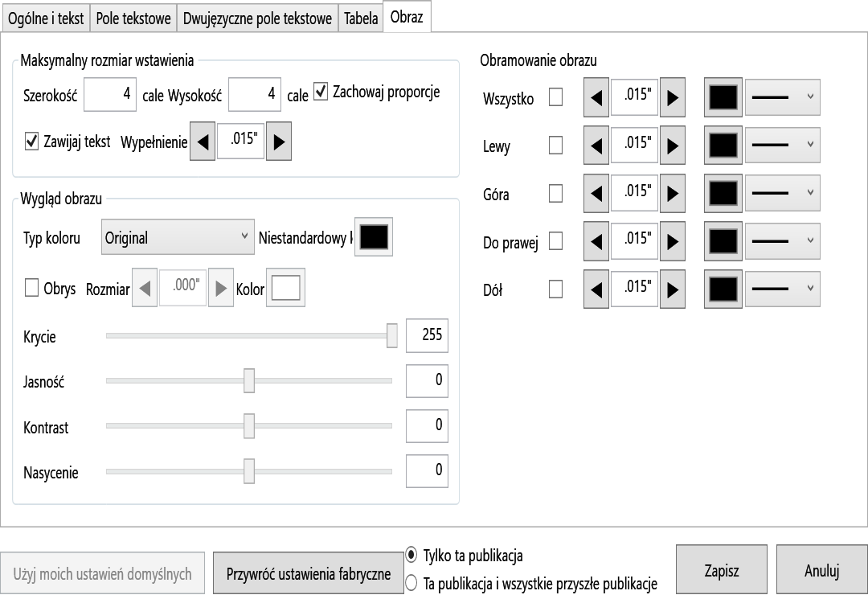Increase Dół border width

673,289
